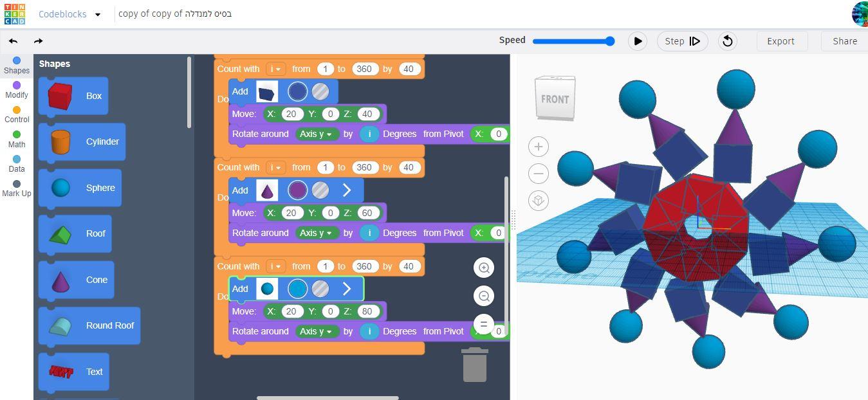
Task: Select the Cone shape block
Action: 76,280
